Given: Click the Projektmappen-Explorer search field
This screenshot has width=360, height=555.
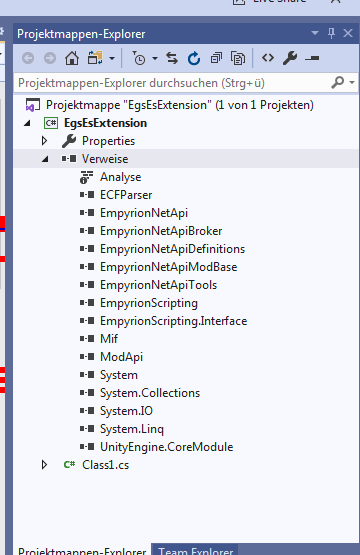Looking at the screenshot, I should coord(173,83).
